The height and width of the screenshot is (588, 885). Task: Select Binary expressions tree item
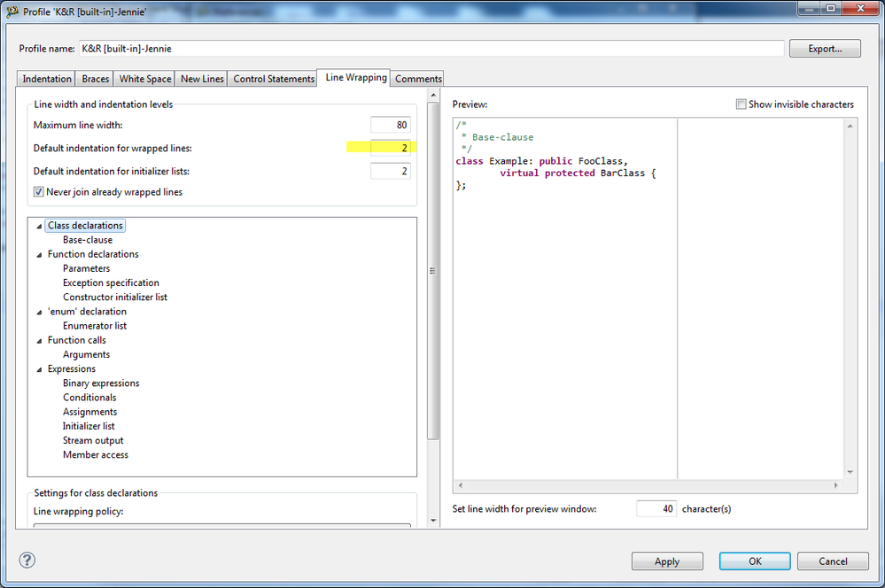tap(101, 383)
